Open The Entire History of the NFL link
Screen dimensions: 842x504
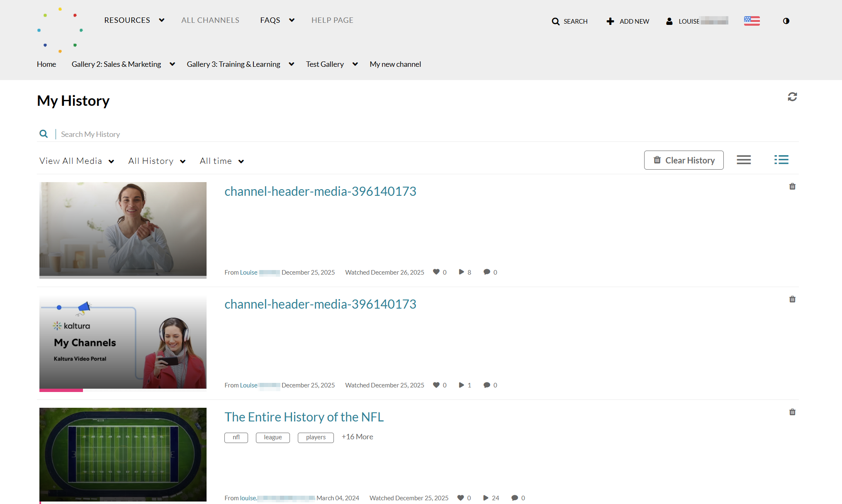tap(304, 416)
